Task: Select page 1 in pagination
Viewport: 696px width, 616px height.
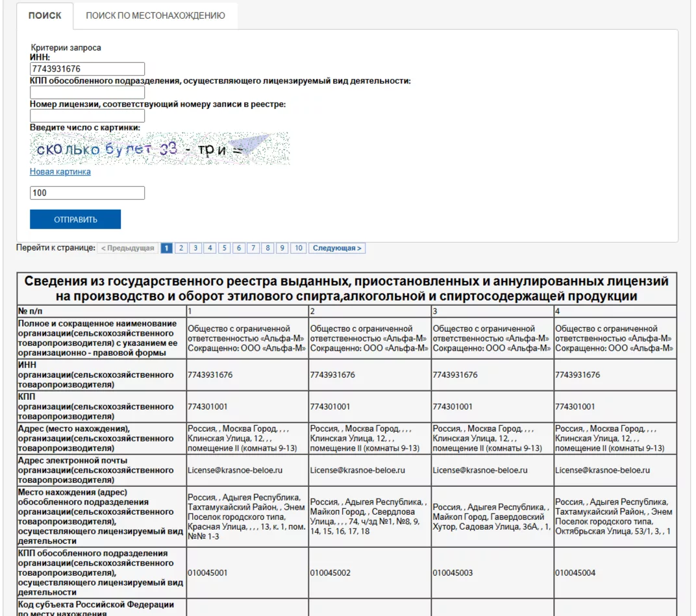Action: click(166, 248)
